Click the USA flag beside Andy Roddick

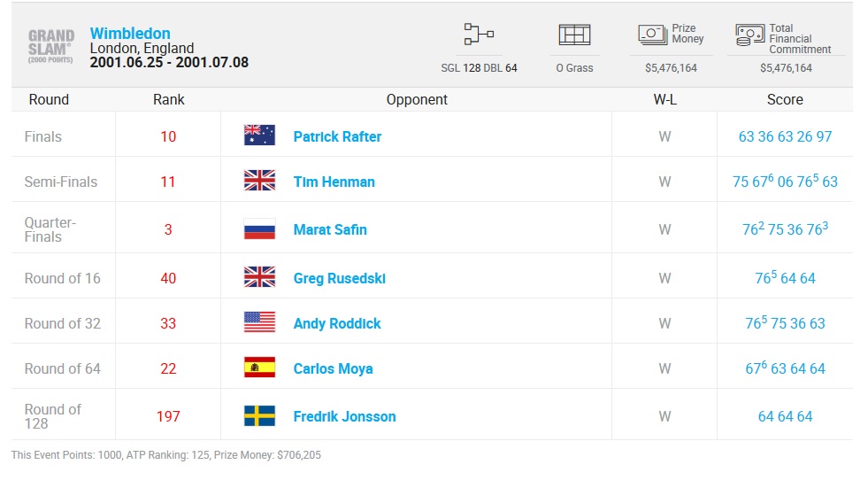tap(259, 322)
